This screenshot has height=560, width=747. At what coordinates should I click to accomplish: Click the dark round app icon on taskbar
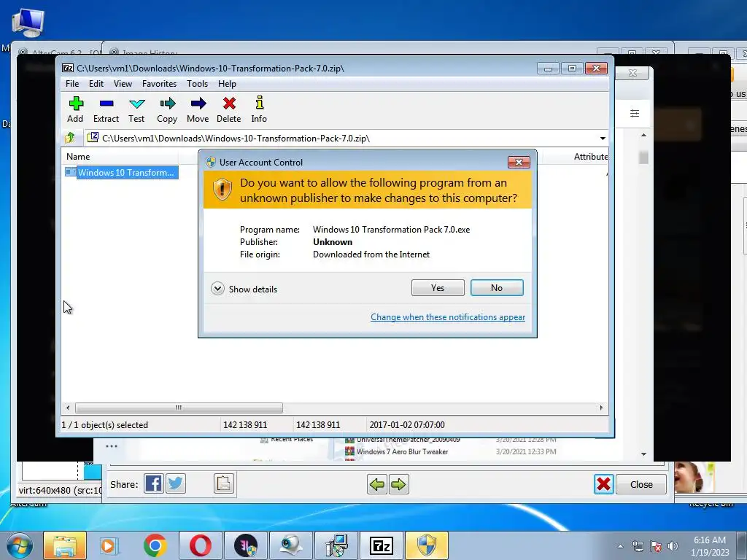[x=246, y=545]
